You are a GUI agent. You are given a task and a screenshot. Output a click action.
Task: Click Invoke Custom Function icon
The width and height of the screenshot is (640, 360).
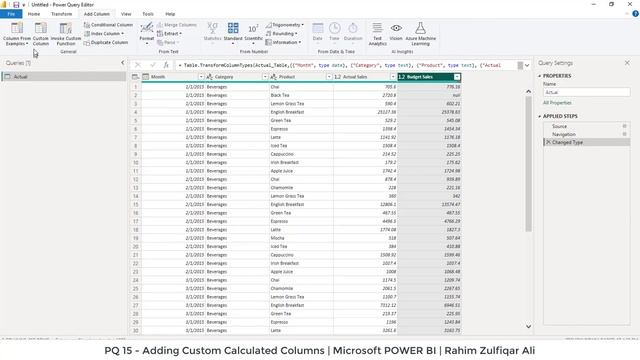click(65, 28)
